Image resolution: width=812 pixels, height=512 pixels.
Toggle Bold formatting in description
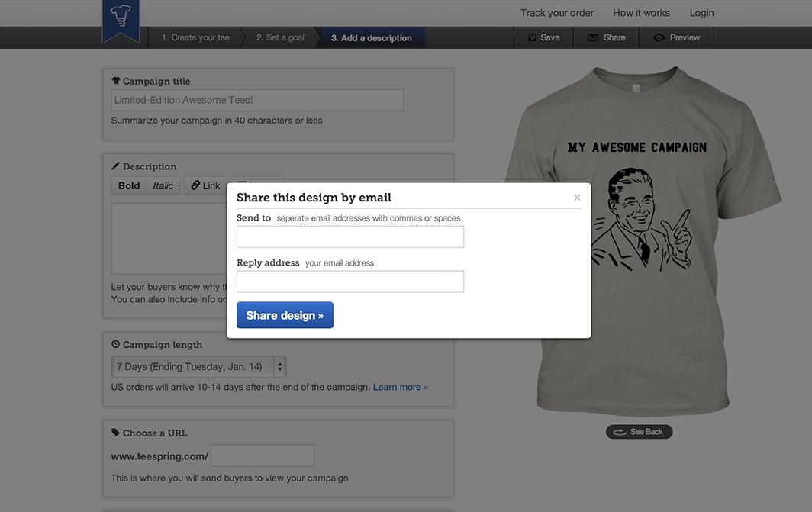click(129, 185)
